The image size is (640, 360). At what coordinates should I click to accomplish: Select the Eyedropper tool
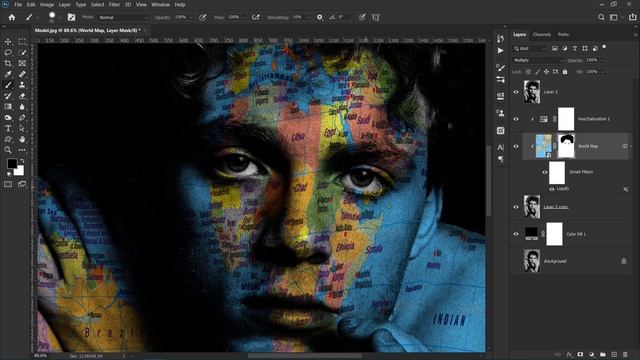pyautogui.click(x=8, y=74)
